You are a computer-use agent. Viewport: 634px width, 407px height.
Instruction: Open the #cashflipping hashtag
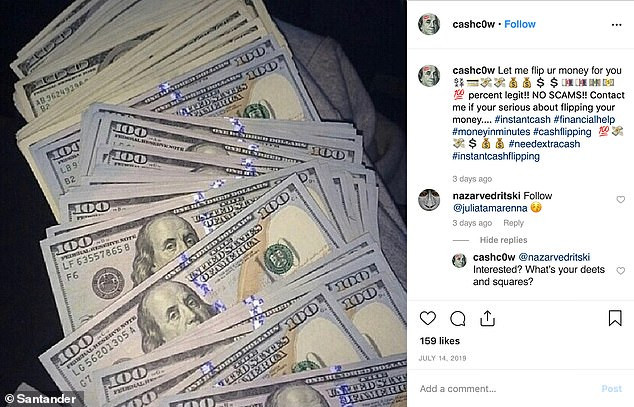(x=562, y=132)
